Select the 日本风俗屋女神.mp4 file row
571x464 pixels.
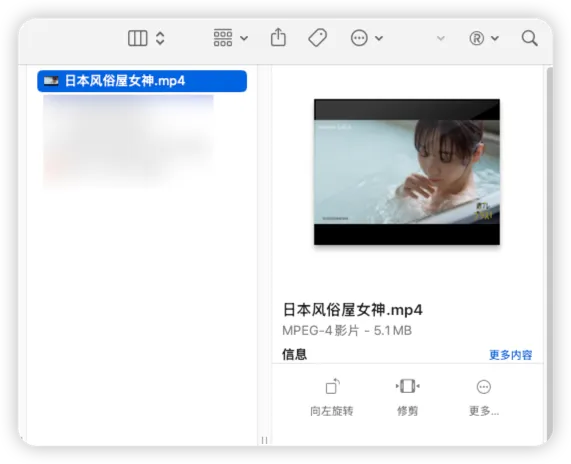tap(142, 81)
